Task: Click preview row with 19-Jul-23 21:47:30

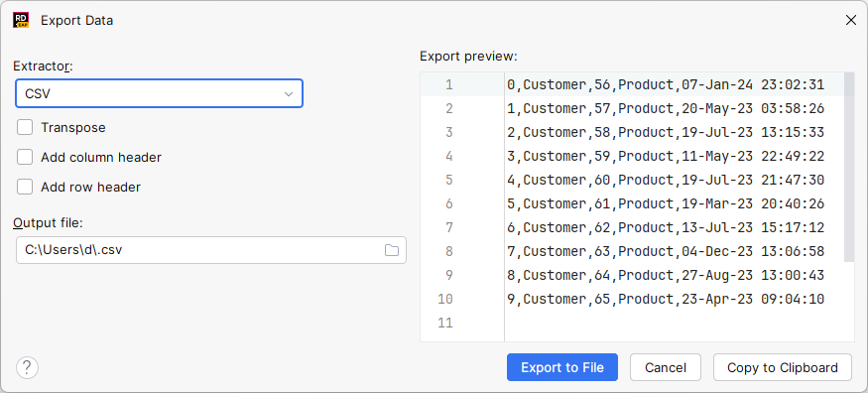Action: pos(666,180)
